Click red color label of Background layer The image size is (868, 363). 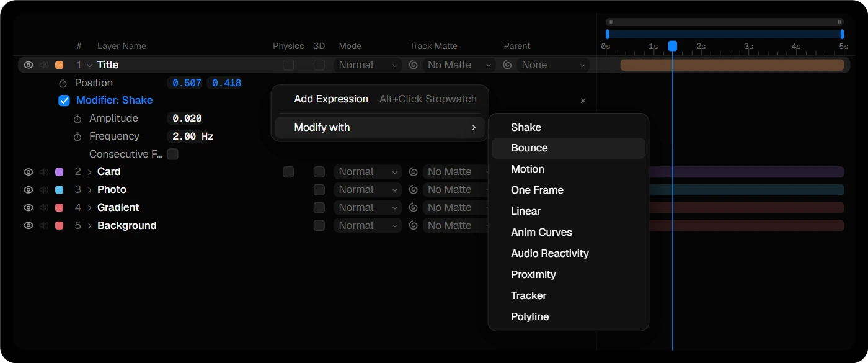[x=60, y=226]
